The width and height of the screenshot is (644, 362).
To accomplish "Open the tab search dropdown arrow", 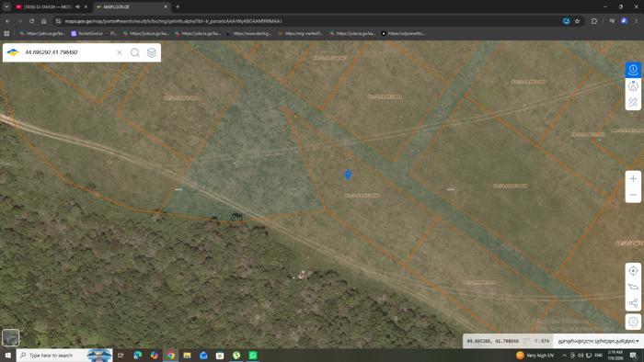I will 6,7.
